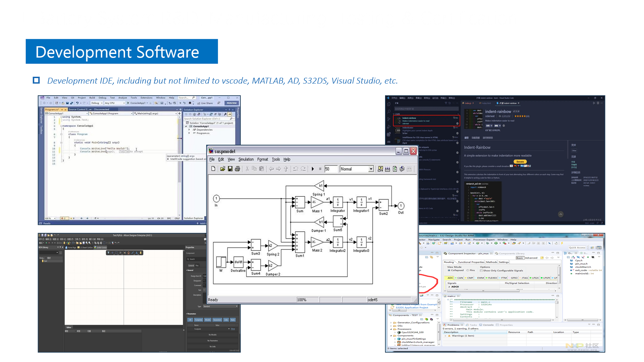Click Solution Explorer properties wrench icon
Viewport: 644px width, 362px height.
click(225, 114)
